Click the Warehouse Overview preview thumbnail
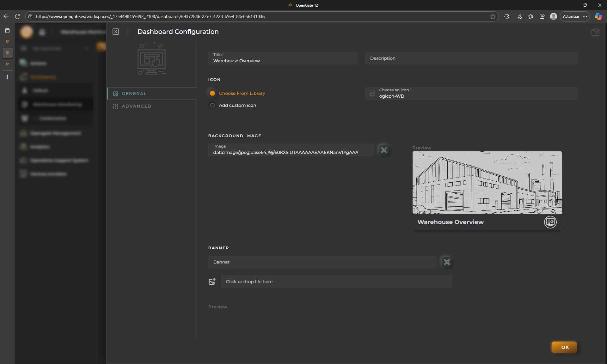 click(x=487, y=190)
